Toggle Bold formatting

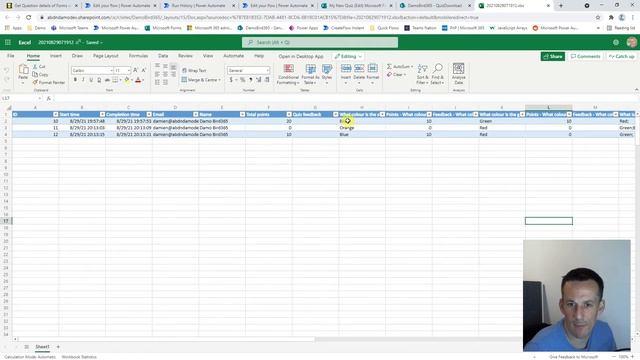click(75, 80)
